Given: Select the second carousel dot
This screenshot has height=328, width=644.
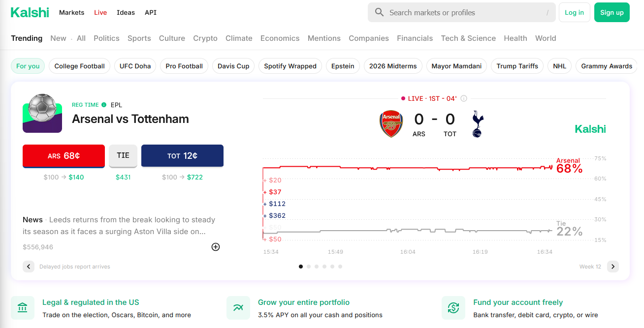Looking at the screenshot, I should [309, 267].
